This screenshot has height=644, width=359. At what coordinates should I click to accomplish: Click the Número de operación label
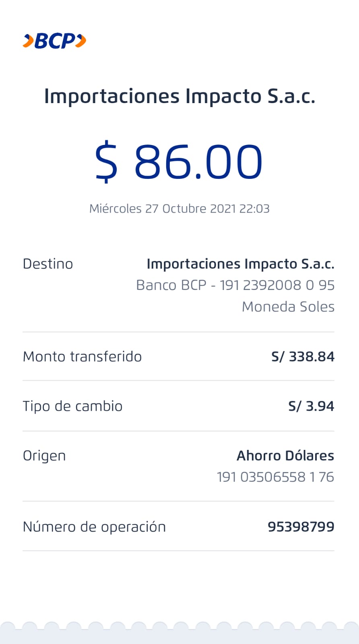pos(94,527)
